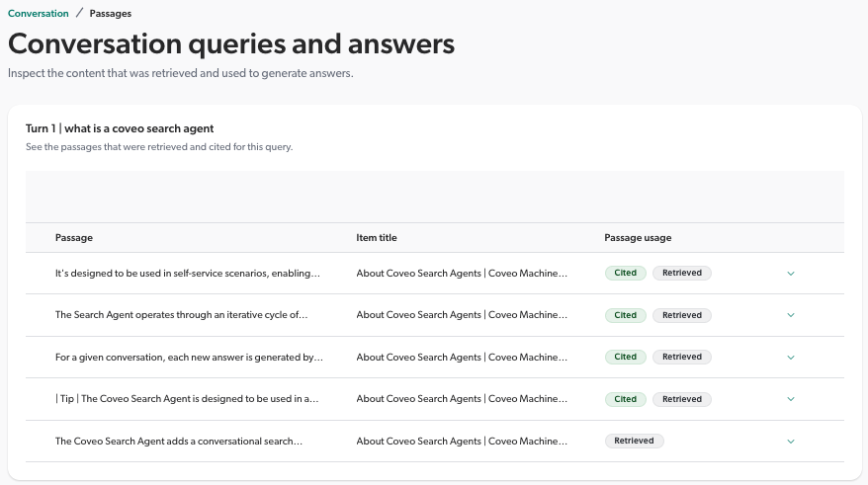Image resolution: width=868 pixels, height=485 pixels.
Task: Click item title in the "self-service scenarios" row
Action: point(462,274)
